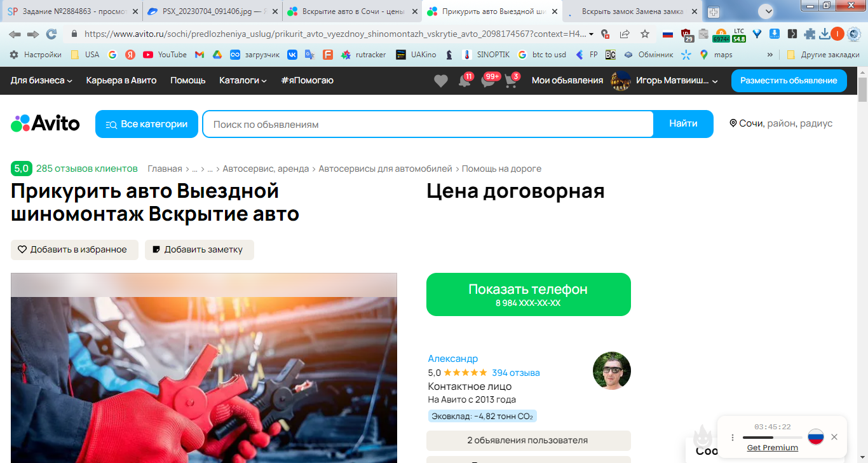Screen dimensions: 868x463
Task: Click the Get Premium link
Action: (773, 448)
